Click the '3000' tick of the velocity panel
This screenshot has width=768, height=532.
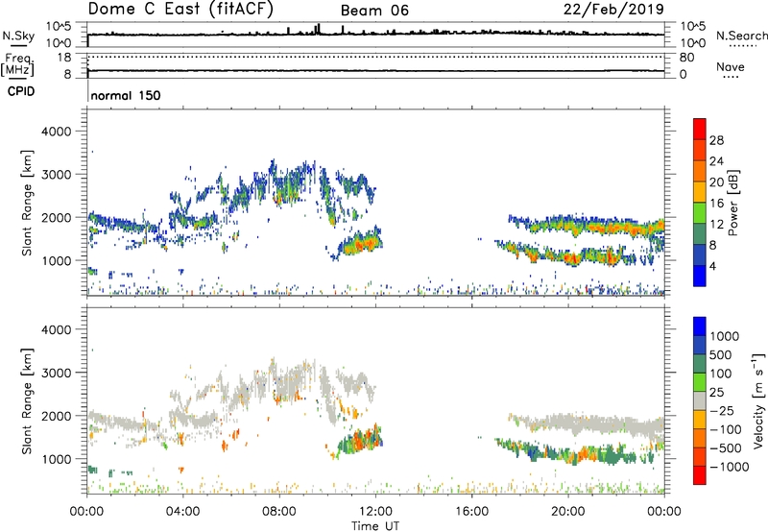[57, 373]
